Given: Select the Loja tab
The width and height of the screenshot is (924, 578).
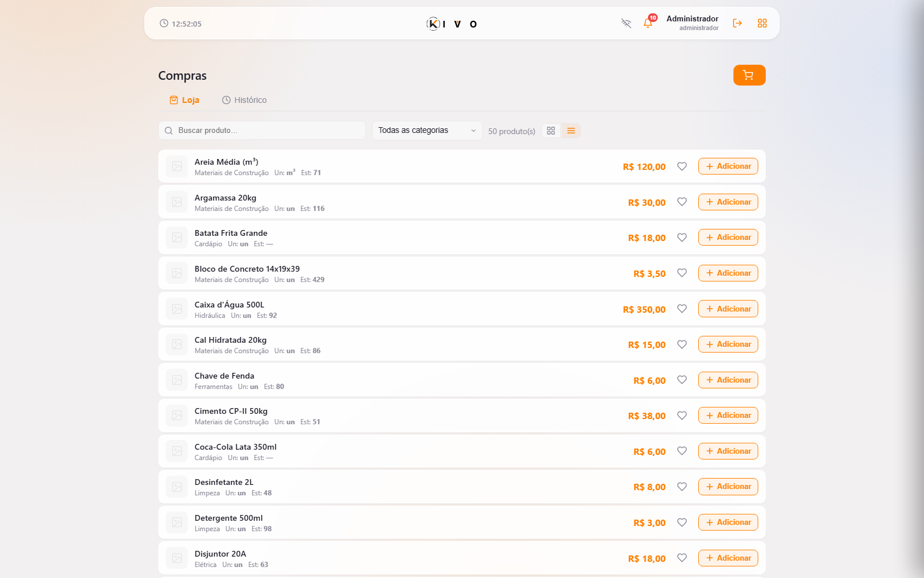Looking at the screenshot, I should [x=184, y=100].
